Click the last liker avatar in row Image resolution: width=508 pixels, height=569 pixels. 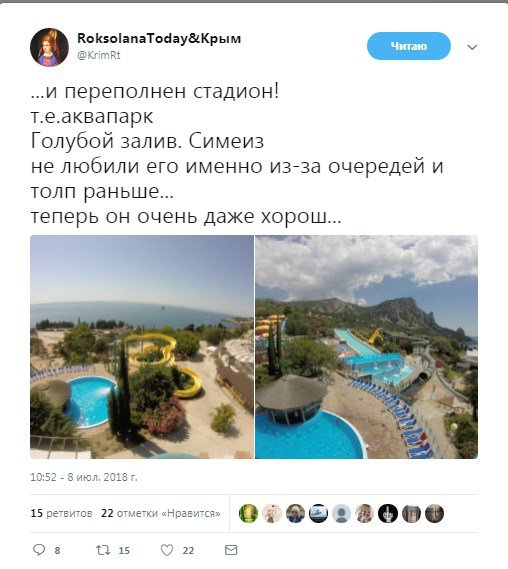[x=434, y=513]
